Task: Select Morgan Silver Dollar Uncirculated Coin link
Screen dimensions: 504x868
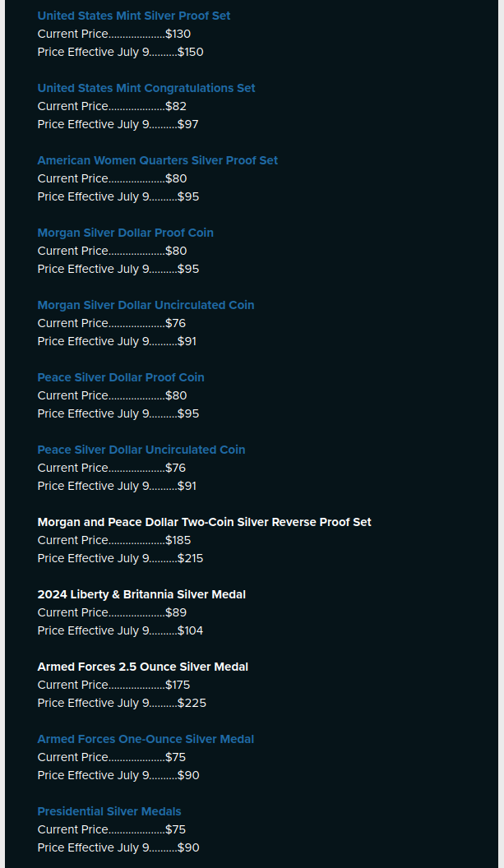Action: (146, 305)
